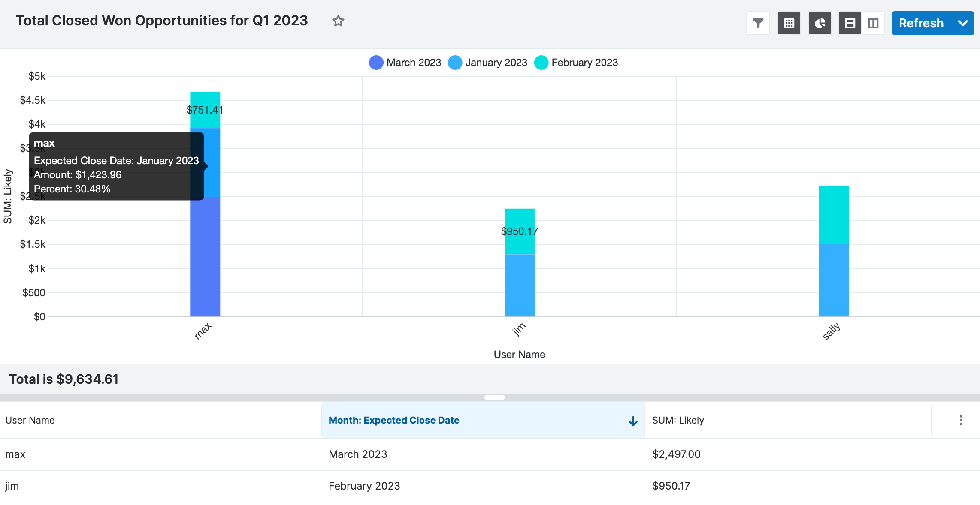This screenshot has height=505, width=980.
Task: Expand the Refresh dropdown arrow
Action: 962,23
